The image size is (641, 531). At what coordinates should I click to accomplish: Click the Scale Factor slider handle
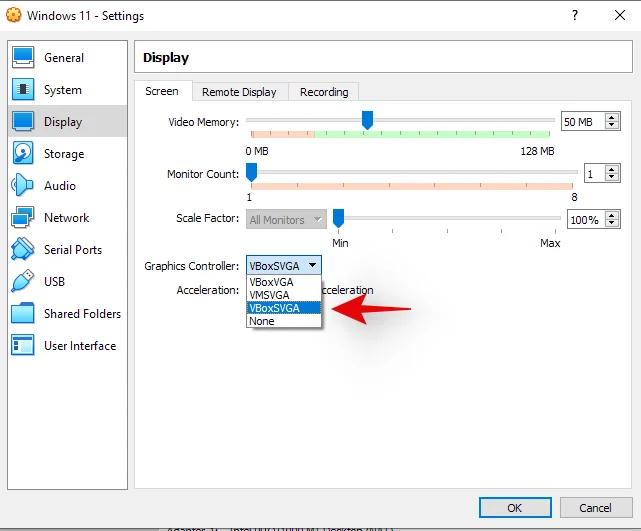[x=338, y=218]
